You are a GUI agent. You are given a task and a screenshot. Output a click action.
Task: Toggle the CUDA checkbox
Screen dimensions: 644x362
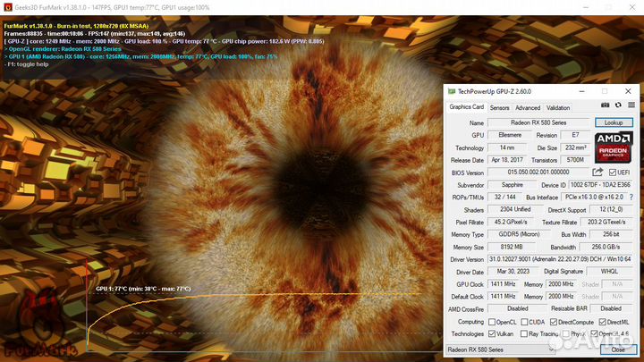click(x=524, y=322)
